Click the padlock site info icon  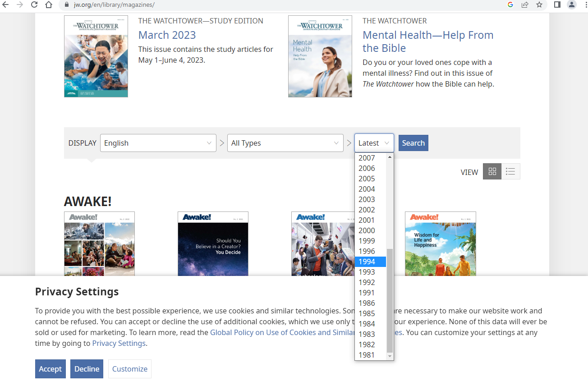pyautogui.click(x=67, y=5)
